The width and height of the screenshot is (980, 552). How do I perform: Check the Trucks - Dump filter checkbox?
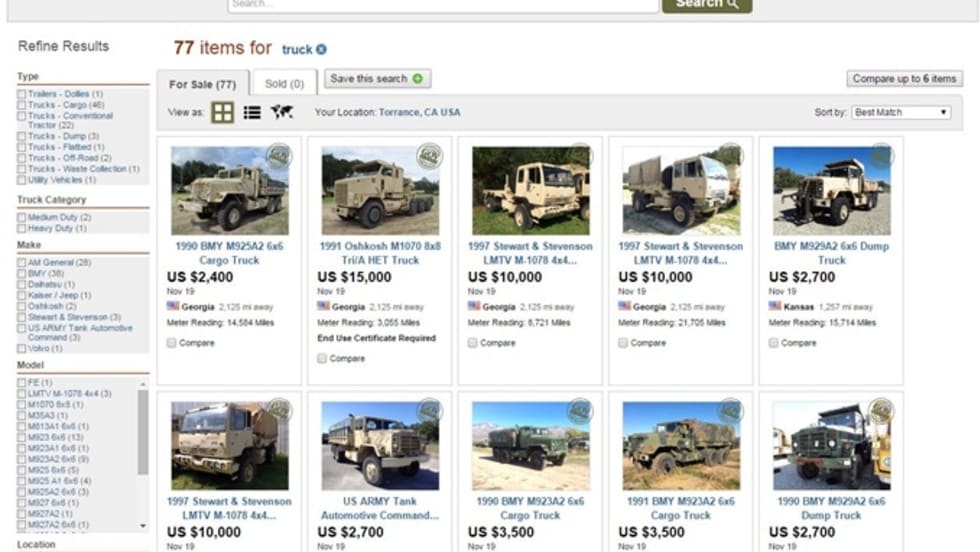point(22,136)
